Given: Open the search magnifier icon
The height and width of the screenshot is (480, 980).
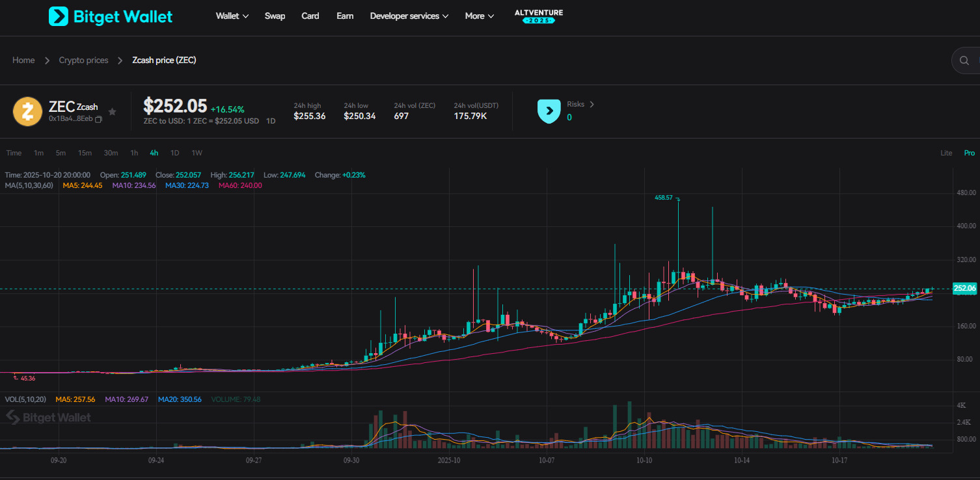Looking at the screenshot, I should 964,60.
